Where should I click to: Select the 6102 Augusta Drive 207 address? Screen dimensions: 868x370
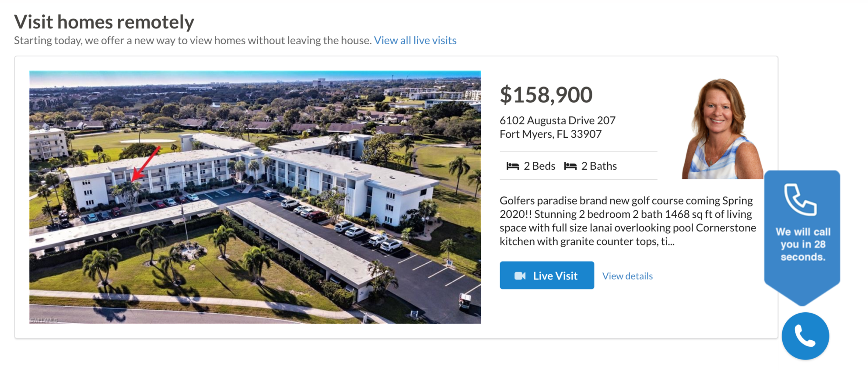click(x=557, y=120)
